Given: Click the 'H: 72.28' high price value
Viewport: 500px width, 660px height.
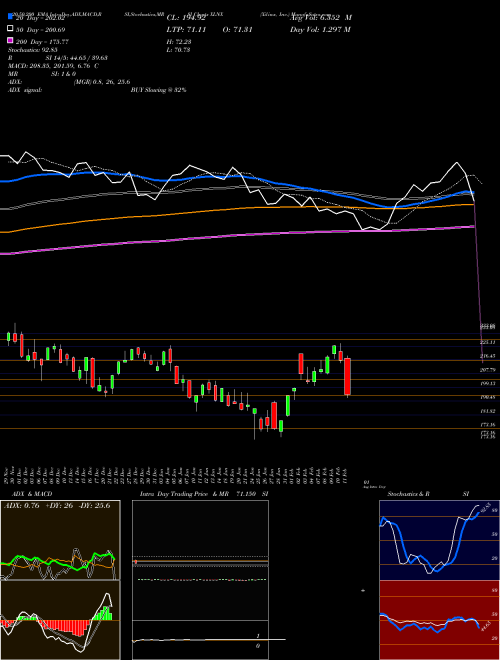Looking at the screenshot, I should (x=179, y=42).
